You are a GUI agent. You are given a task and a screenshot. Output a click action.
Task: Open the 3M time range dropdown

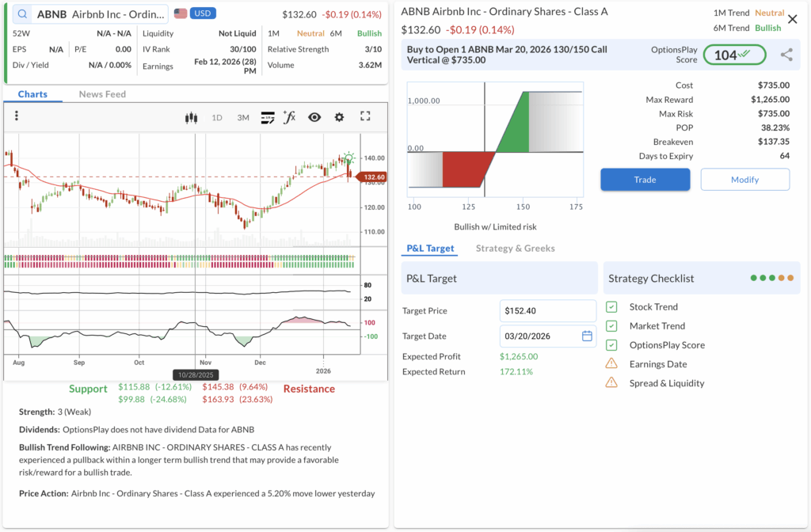(x=243, y=117)
